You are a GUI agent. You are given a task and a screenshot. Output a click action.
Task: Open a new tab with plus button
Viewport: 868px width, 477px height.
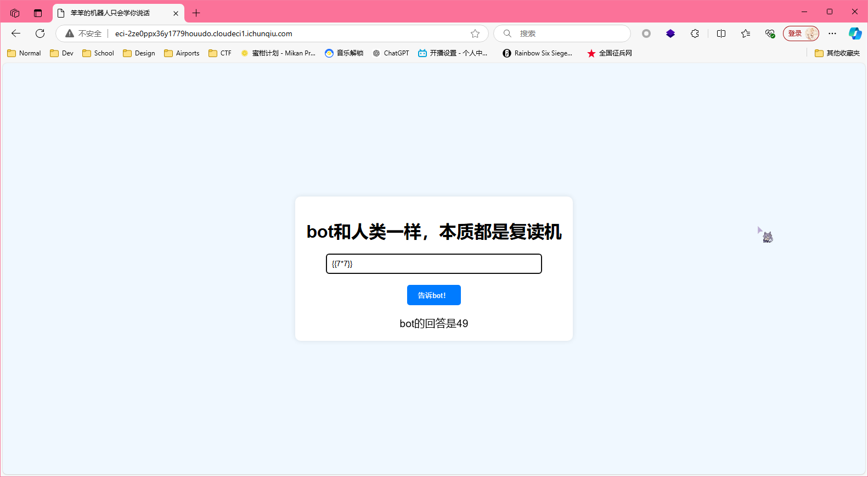tap(196, 13)
